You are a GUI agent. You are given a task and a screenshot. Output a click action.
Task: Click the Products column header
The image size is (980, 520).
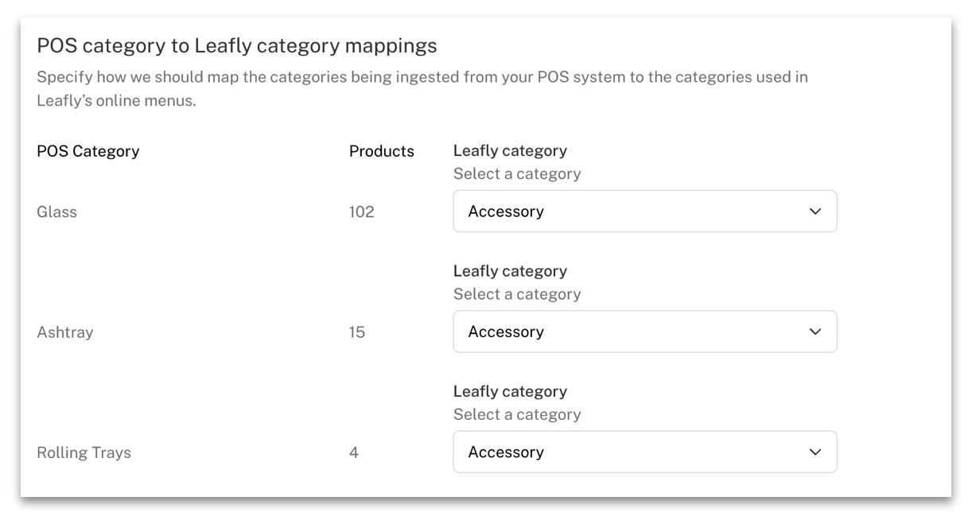coord(382,151)
